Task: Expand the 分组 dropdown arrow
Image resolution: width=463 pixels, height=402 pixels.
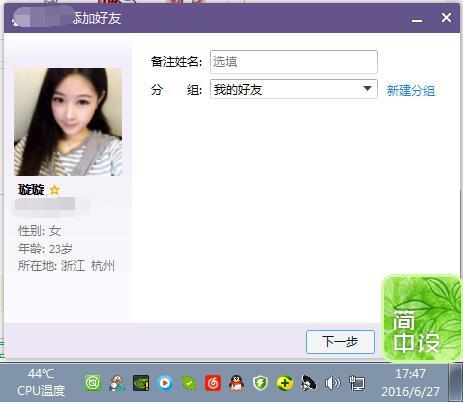Action: point(367,89)
